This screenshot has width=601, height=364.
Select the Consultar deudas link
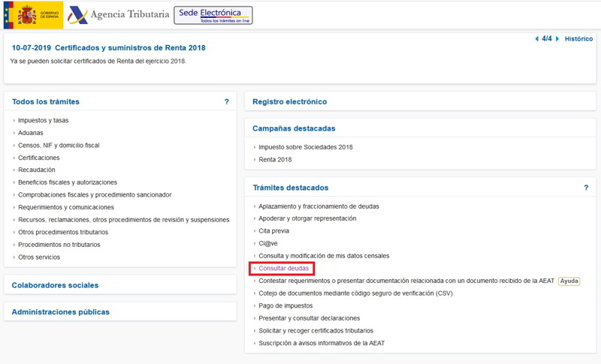pos(283,269)
